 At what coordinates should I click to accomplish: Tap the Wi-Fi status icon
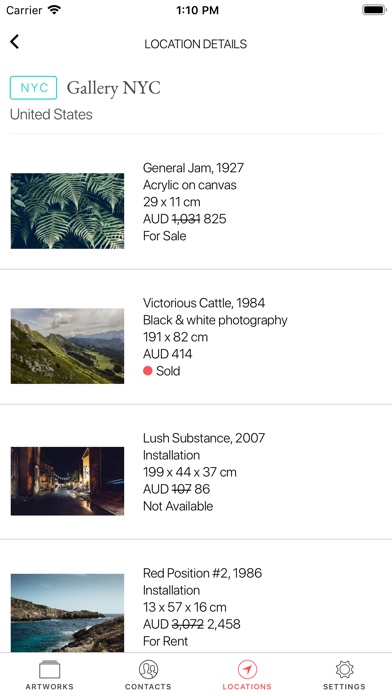[x=55, y=10]
